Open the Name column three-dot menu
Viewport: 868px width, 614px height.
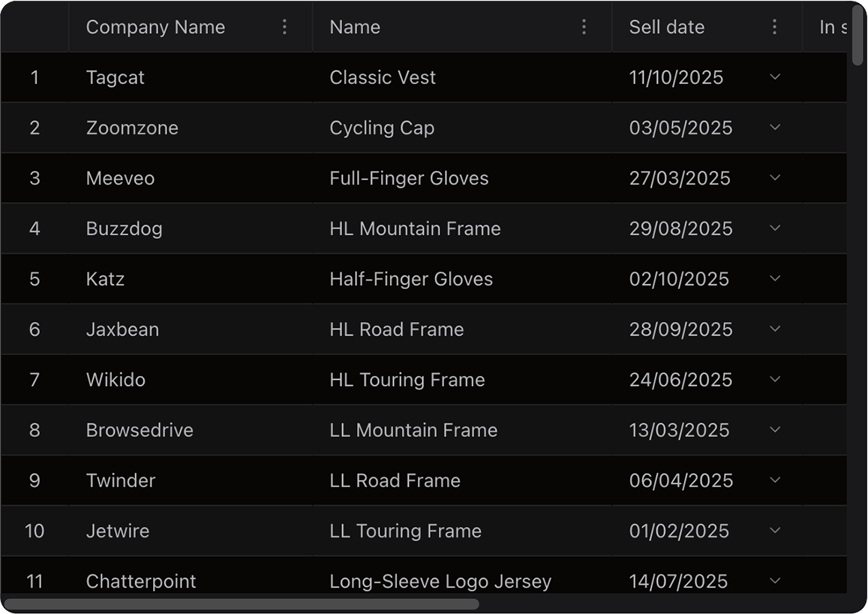(x=584, y=27)
